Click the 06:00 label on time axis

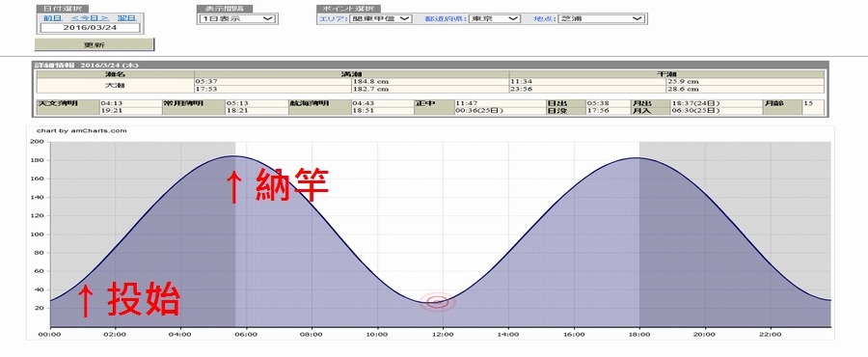point(246,334)
